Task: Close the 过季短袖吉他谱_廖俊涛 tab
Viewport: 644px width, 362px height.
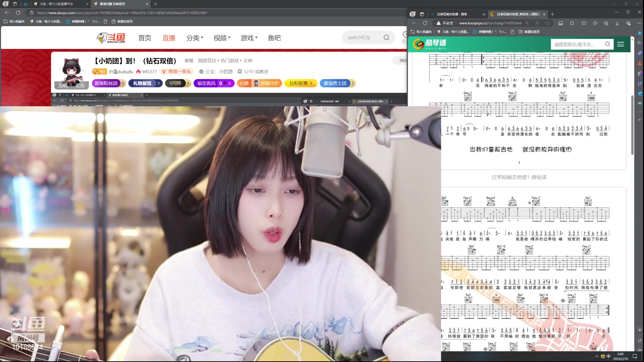Action: [x=544, y=14]
